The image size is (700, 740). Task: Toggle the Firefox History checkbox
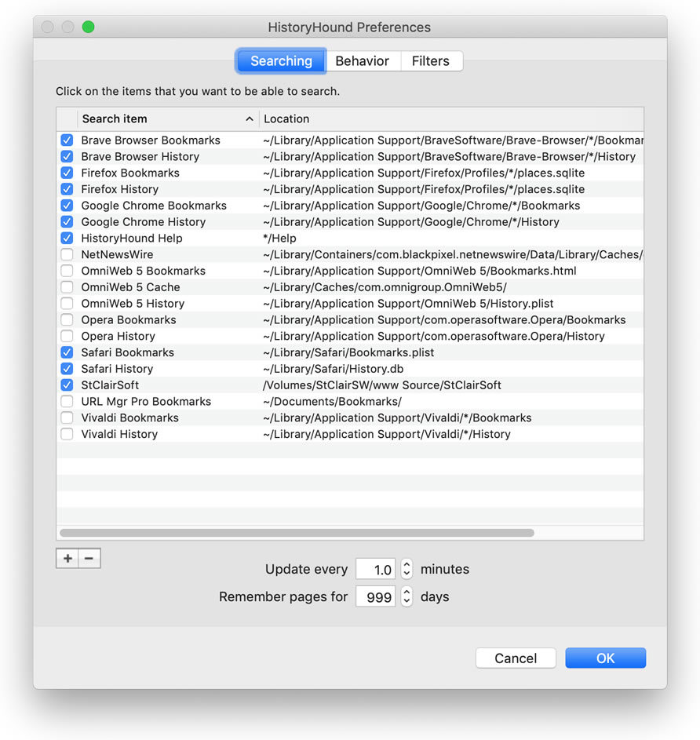point(67,189)
